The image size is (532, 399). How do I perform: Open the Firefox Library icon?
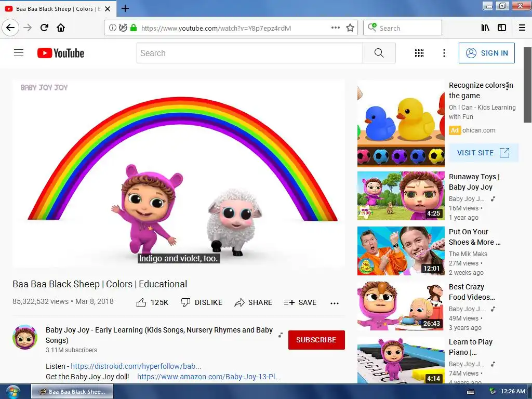click(485, 28)
